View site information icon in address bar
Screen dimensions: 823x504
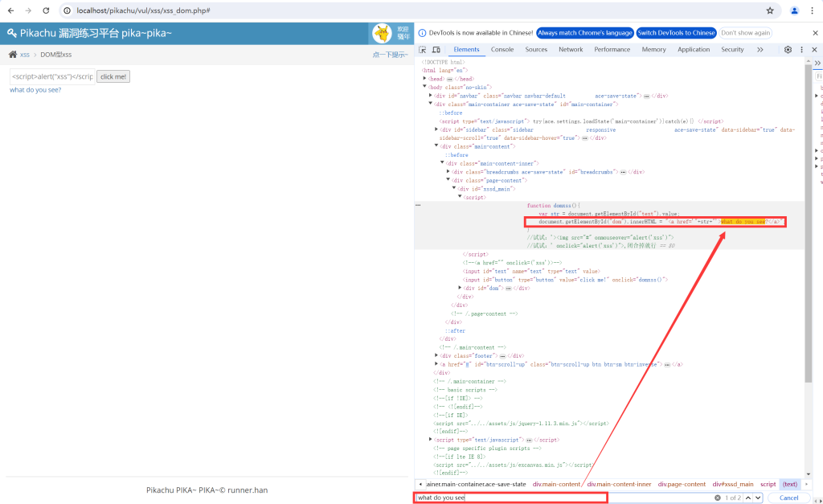point(68,10)
